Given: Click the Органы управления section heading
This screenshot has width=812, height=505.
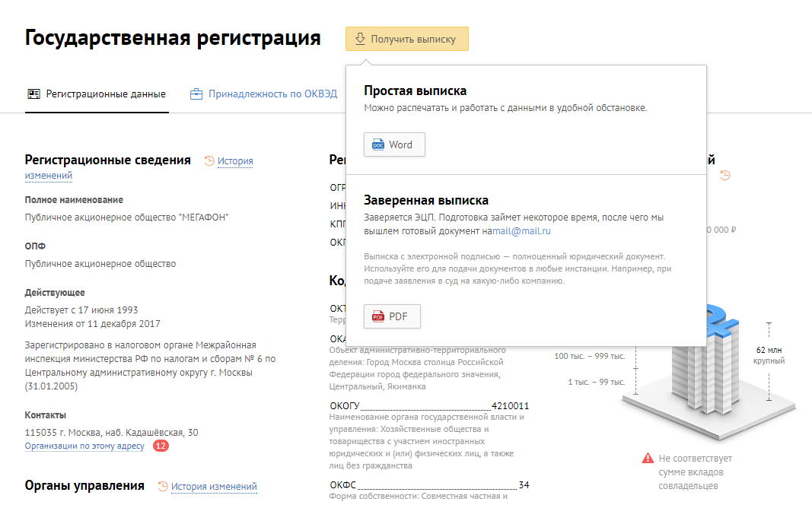Looking at the screenshot, I should coord(84,485).
